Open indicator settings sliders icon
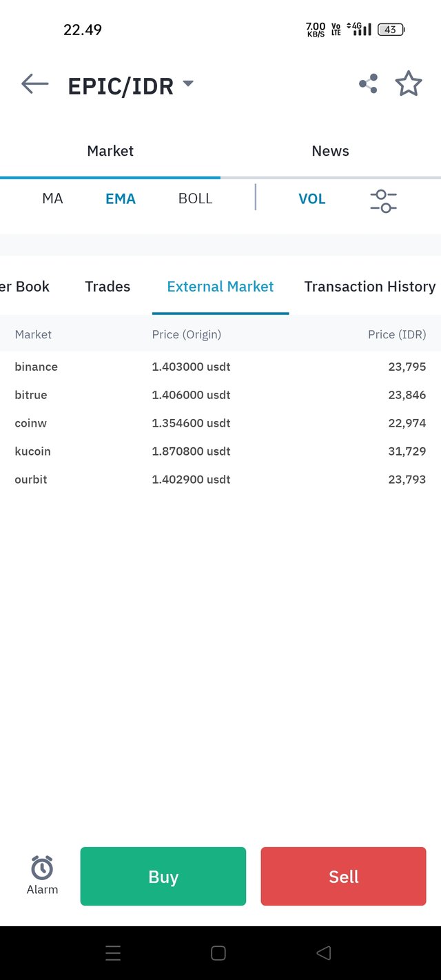Image resolution: width=441 pixels, height=980 pixels. [383, 201]
